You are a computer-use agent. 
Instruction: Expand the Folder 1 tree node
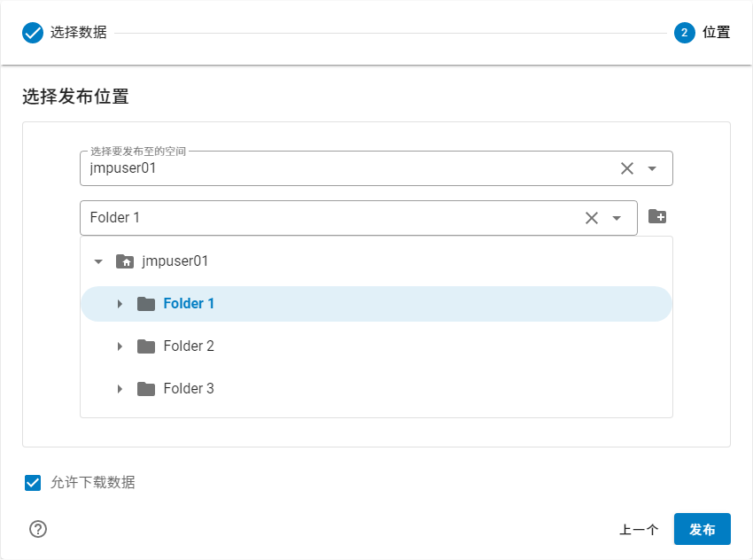[120, 303]
